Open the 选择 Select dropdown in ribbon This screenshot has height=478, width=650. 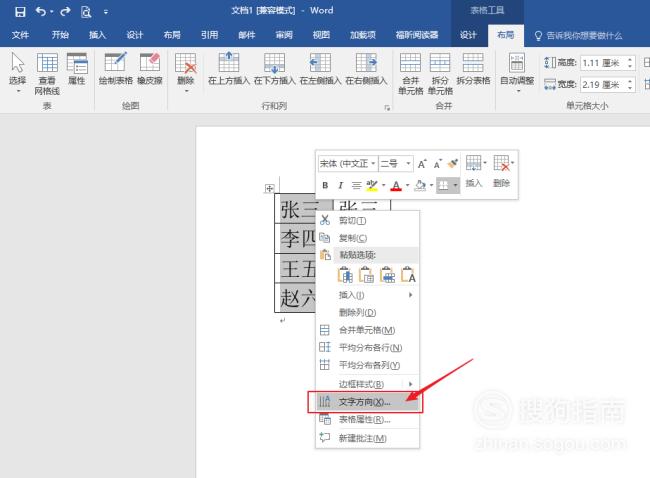(17, 72)
